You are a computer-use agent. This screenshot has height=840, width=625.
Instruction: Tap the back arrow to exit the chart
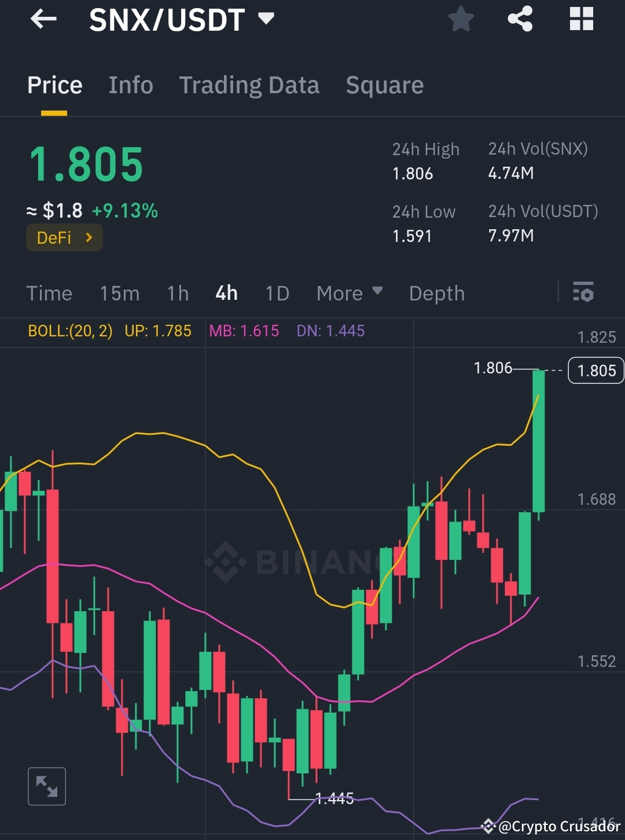pos(43,19)
